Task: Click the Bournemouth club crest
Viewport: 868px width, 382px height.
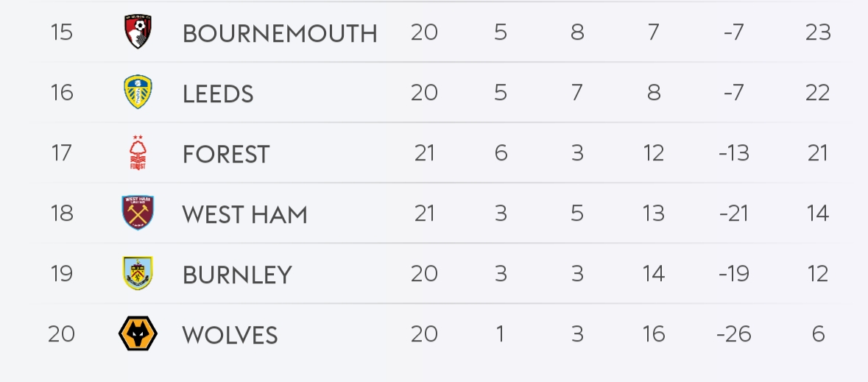Action: 138,32
